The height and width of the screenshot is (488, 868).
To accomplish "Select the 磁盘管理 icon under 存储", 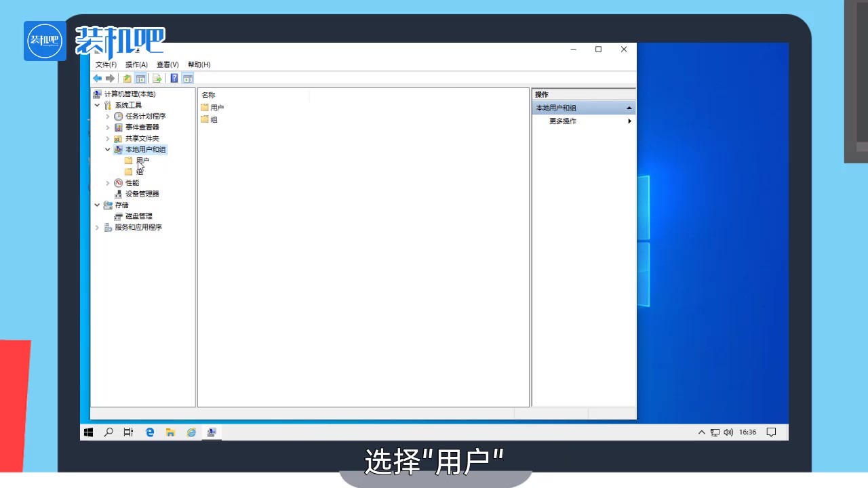I will (118, 216).
